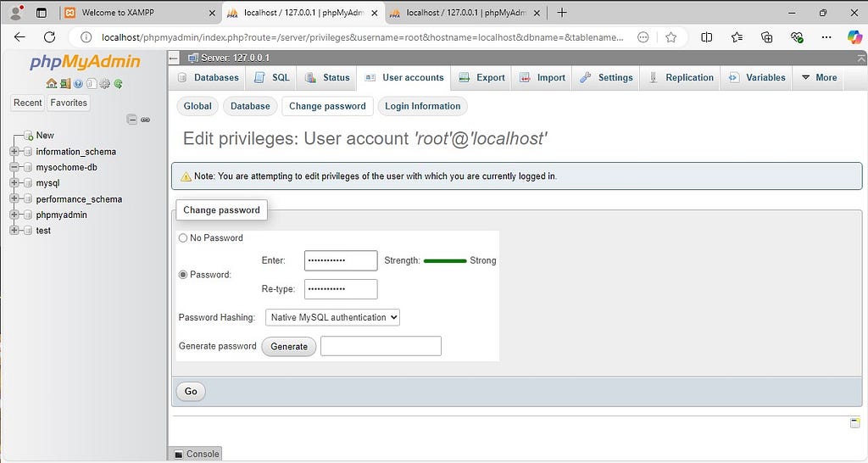Open the User accounts tab
Image resolution: width=868 pixels, height=463 pixels.
404,77
